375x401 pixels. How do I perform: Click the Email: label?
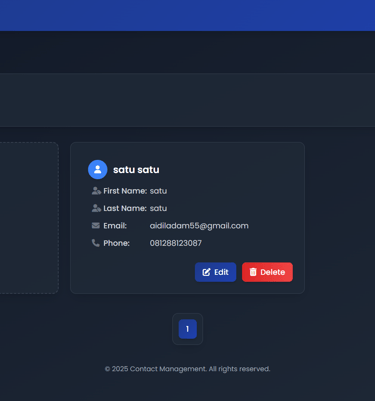click(115, 226)
